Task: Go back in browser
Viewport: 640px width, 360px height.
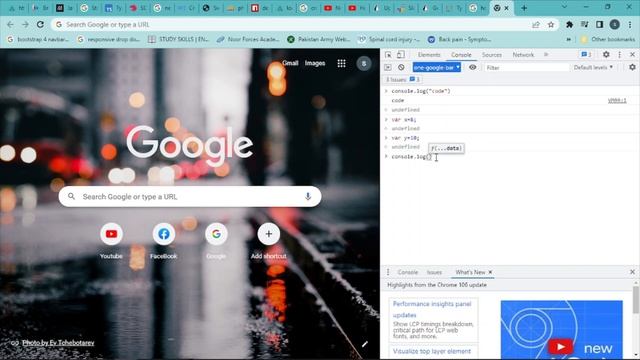Action: pyautogui.click(x=11, y=24)
